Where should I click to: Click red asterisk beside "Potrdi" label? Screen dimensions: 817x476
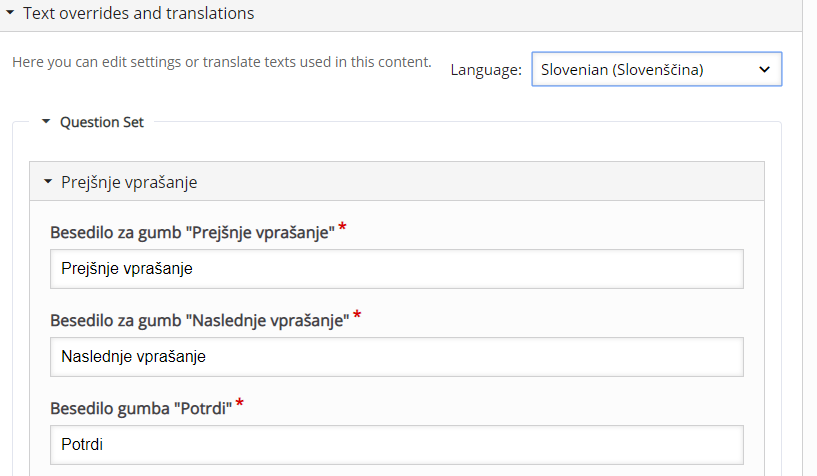coord(239,403)
